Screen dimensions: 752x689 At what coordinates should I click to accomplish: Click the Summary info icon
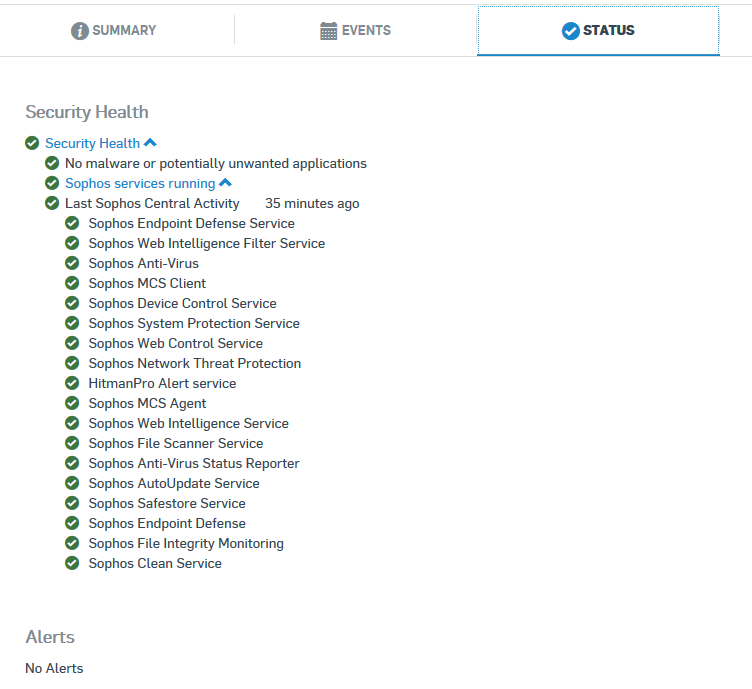[80, 31]
